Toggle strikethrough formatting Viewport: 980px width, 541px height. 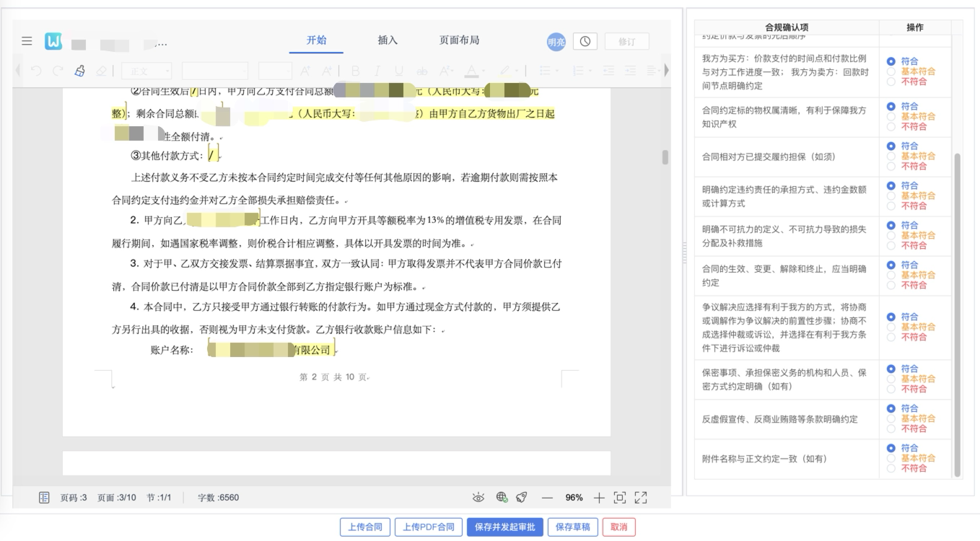coord(422,71)
